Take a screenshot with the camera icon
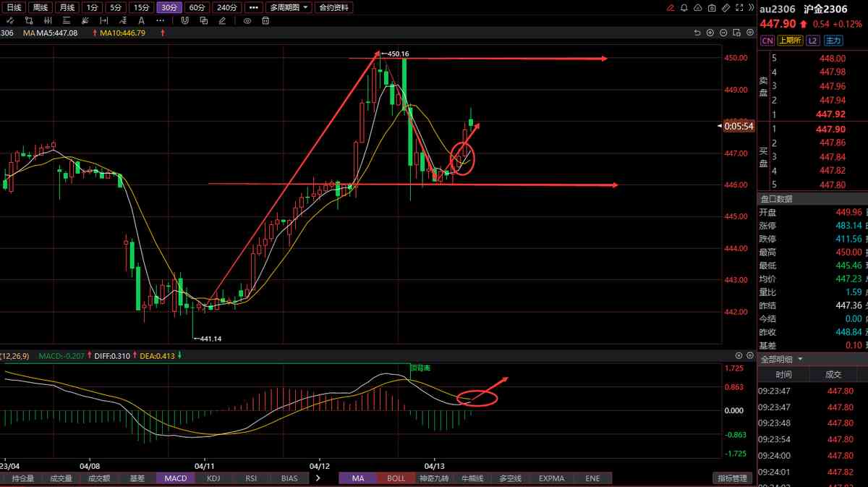 tap(712, 8)
